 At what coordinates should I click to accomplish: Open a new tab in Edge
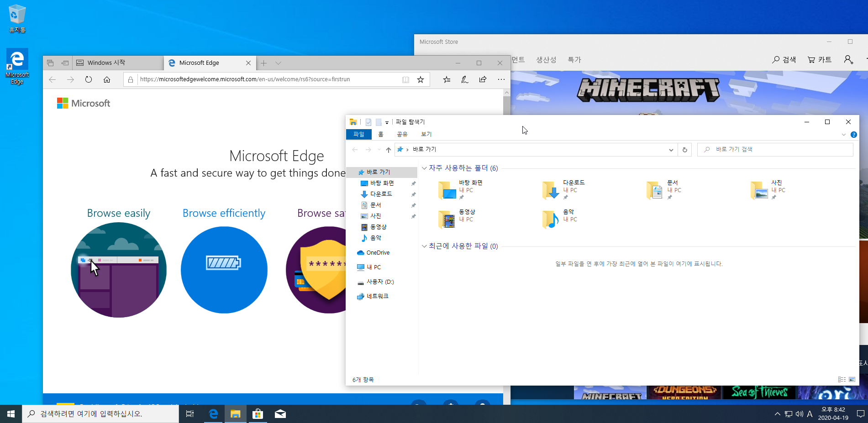coord(264,63)
